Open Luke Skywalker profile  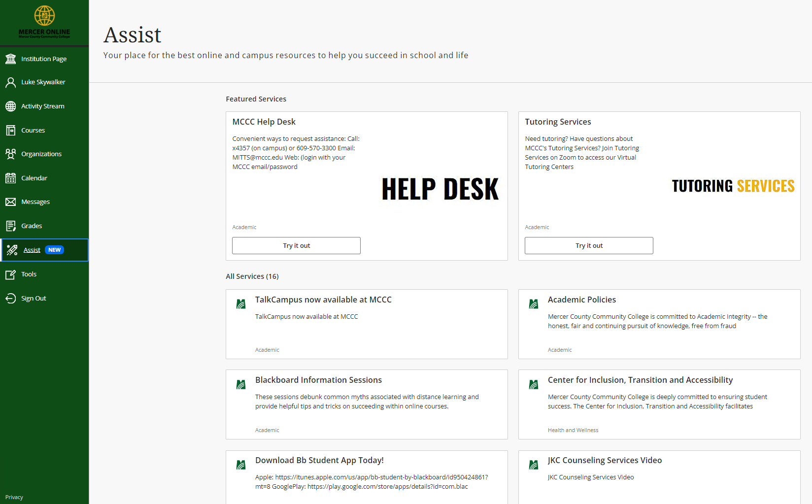(43, 82)
